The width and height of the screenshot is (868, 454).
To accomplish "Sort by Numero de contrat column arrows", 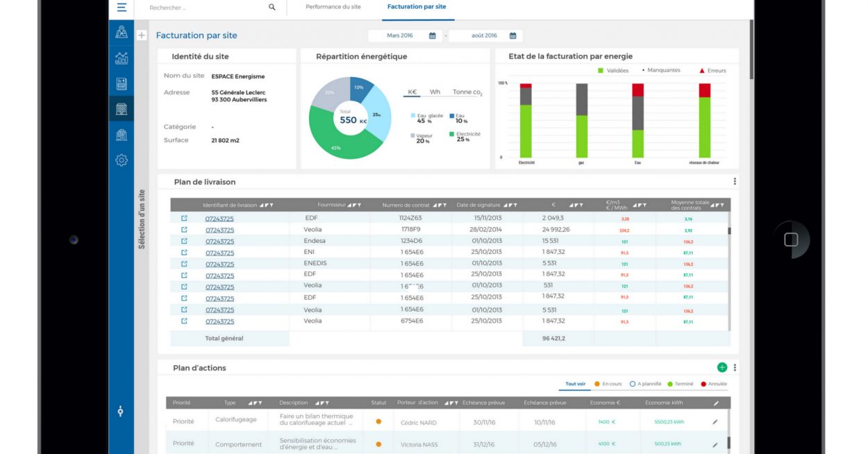I will click(x=440, y=205).
